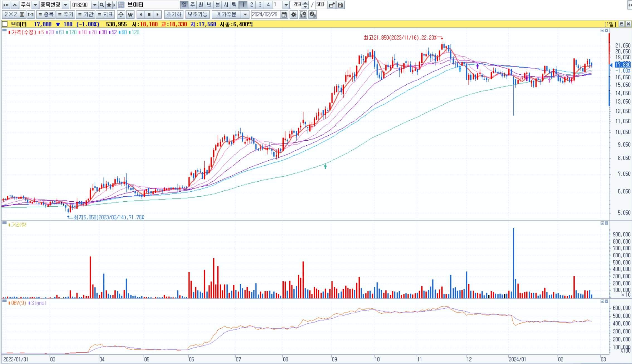This screenshot has width=632, height=364.
Task: Click the favorites star icon
Action: click(109, 5)
